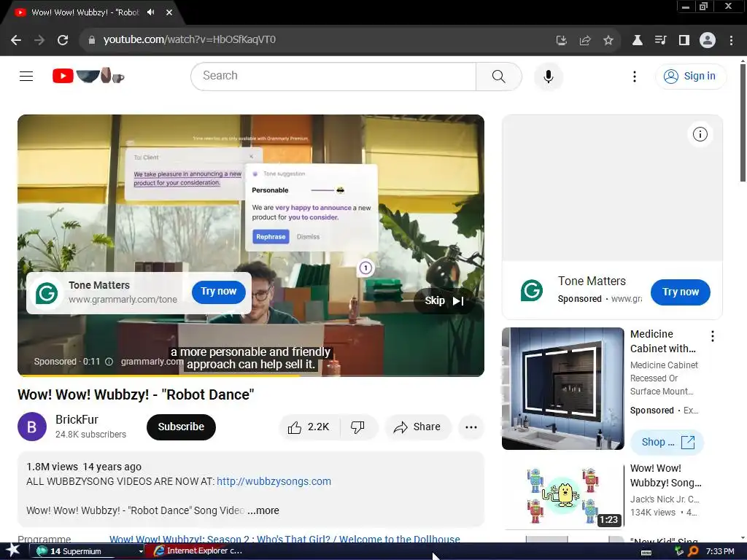Screen dimensions: 747x560
Task: Open wubbzysongs.com link in description
Action: 274,481
